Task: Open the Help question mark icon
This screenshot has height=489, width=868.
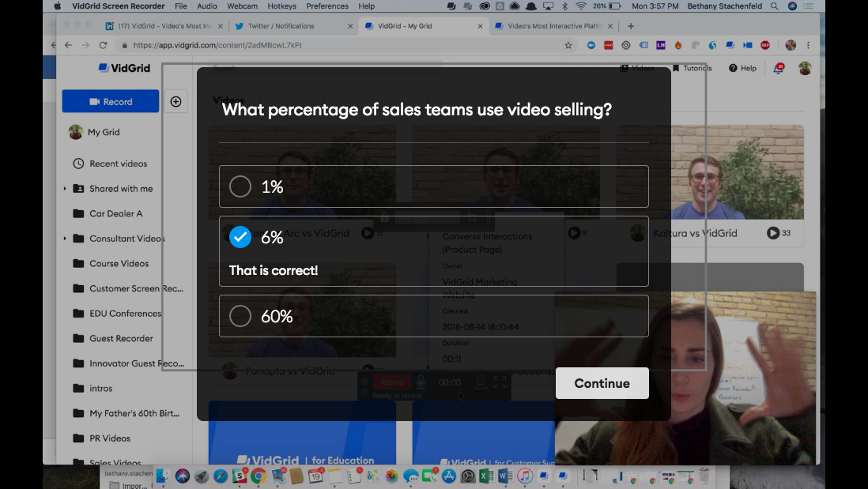Action: 733,68
